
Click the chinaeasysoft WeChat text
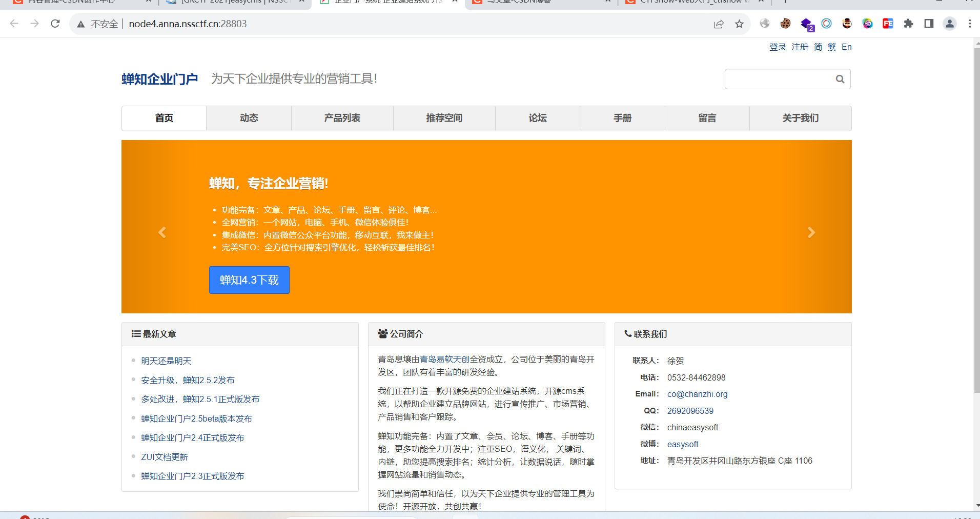pyautogui.click(x=692, y=427)
